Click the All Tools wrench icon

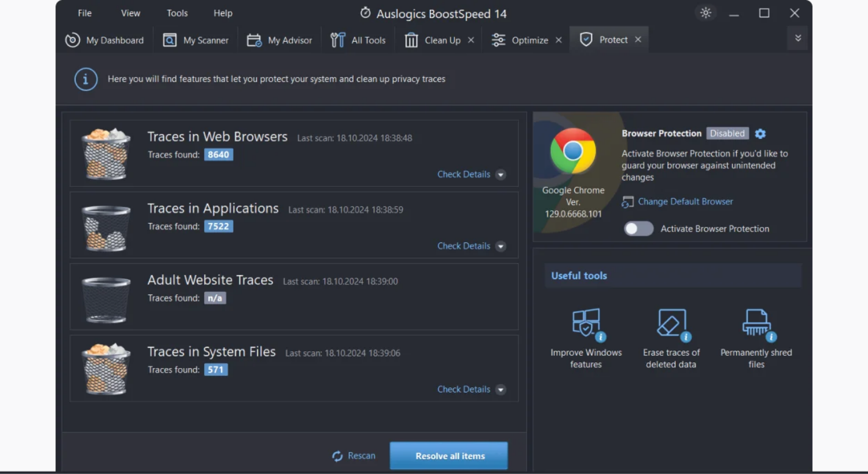[337, 40]
